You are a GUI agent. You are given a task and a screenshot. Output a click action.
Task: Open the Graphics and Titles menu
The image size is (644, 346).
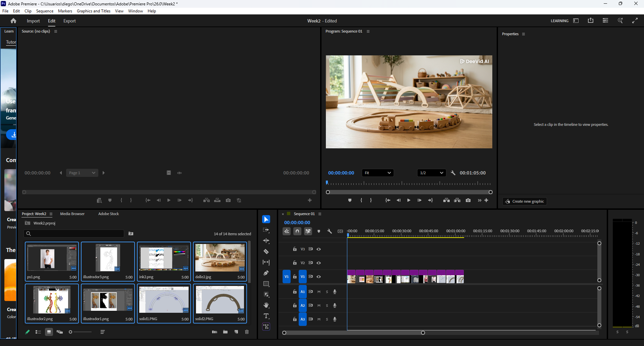(x=93, y=11)
